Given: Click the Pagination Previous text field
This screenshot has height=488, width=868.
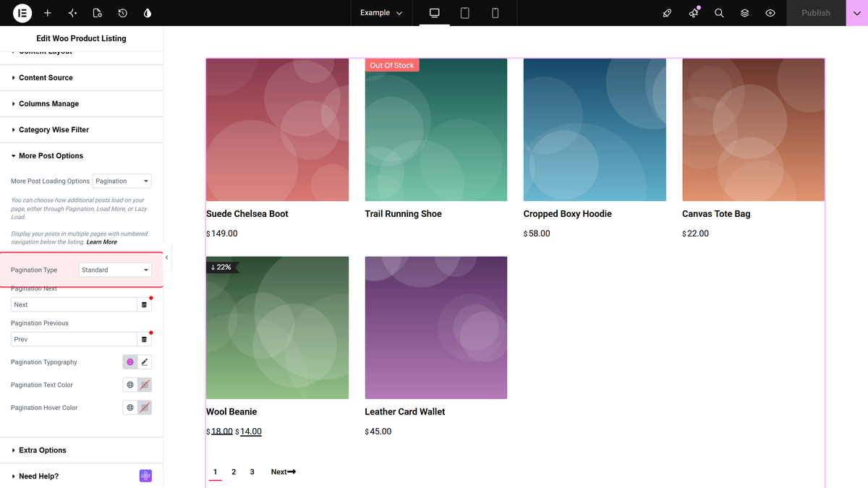Looking at the screenshot, I should [x=74, y=339].
